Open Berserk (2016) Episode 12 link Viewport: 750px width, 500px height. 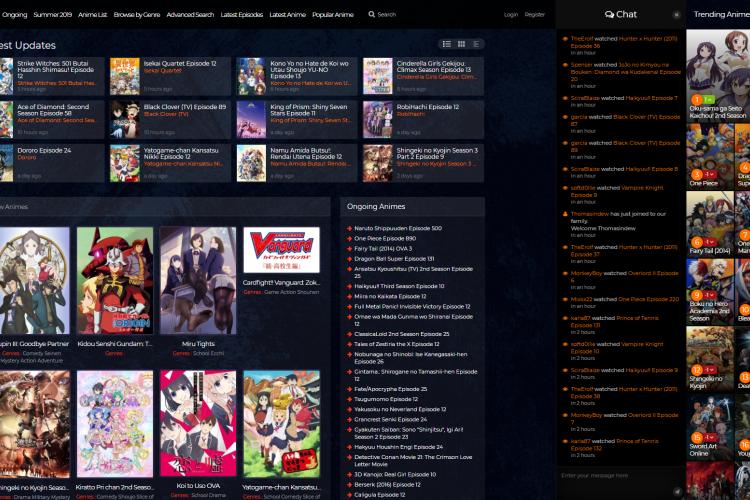[x=387, y=485]
